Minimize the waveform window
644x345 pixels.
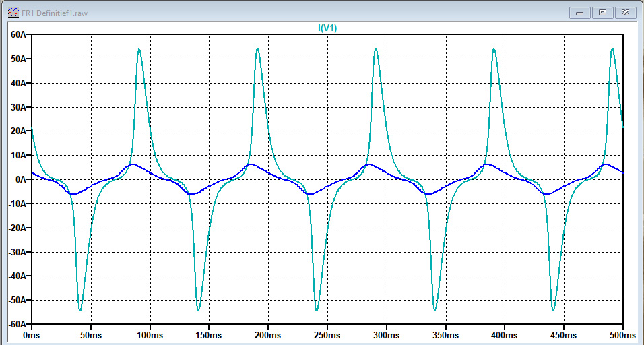(x=580, y=13)
